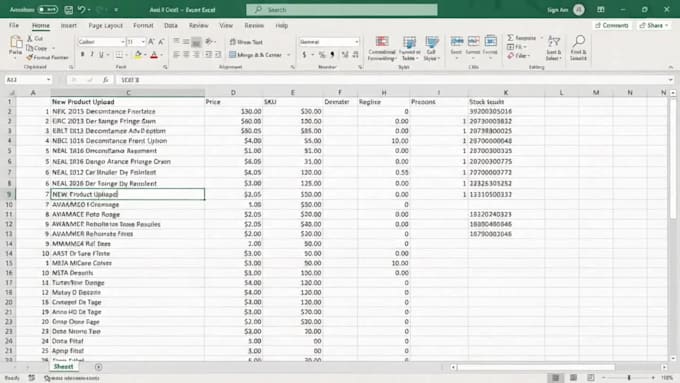Open the Fill dropdown in Editing group
Image resolution: width=680 pixels, height=383 pixels.
[x=517, y=47]
